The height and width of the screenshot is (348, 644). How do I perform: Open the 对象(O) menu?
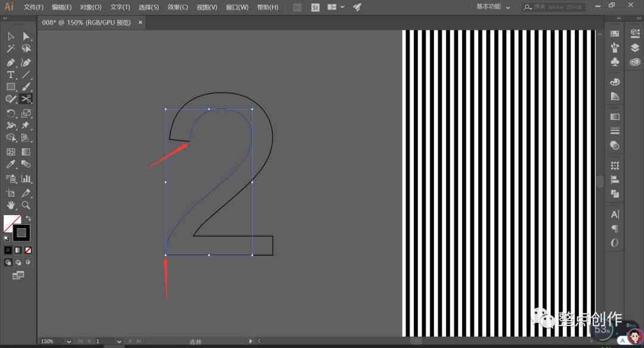[91, 7]
